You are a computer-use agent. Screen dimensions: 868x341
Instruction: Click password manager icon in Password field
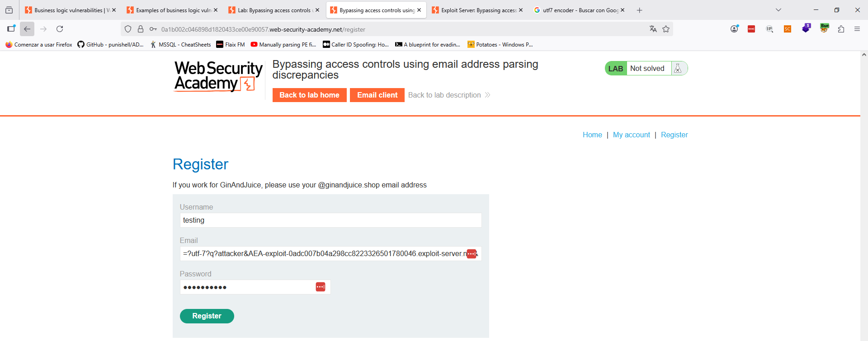(x=321, y=287)
